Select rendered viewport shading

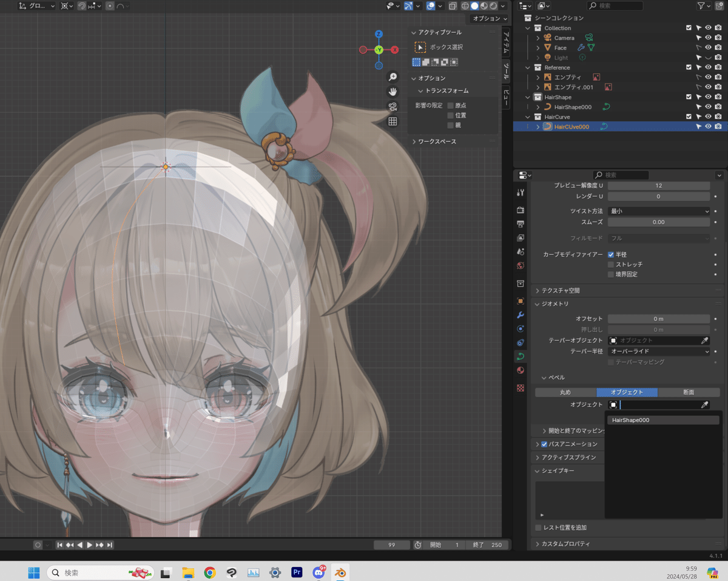(493, 5)
